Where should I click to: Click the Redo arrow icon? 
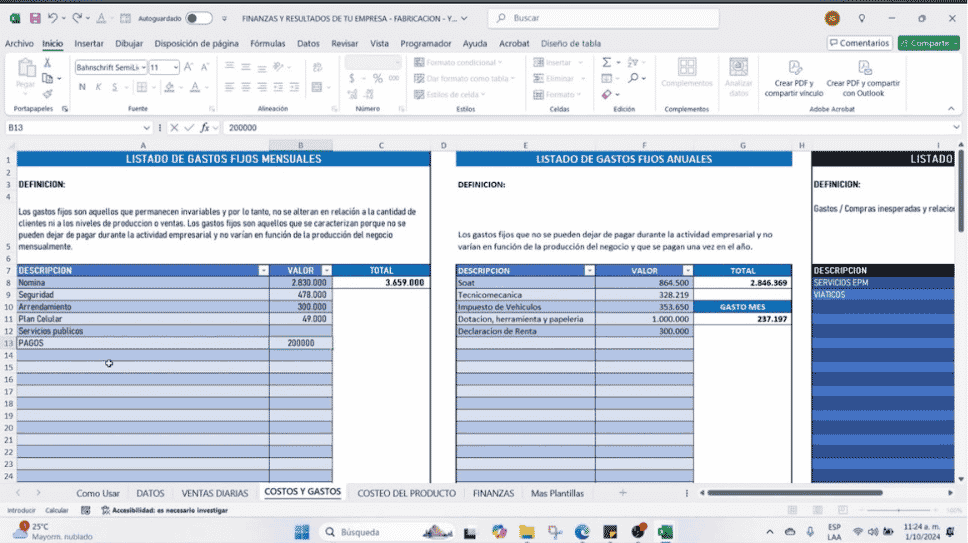(77, 19)
